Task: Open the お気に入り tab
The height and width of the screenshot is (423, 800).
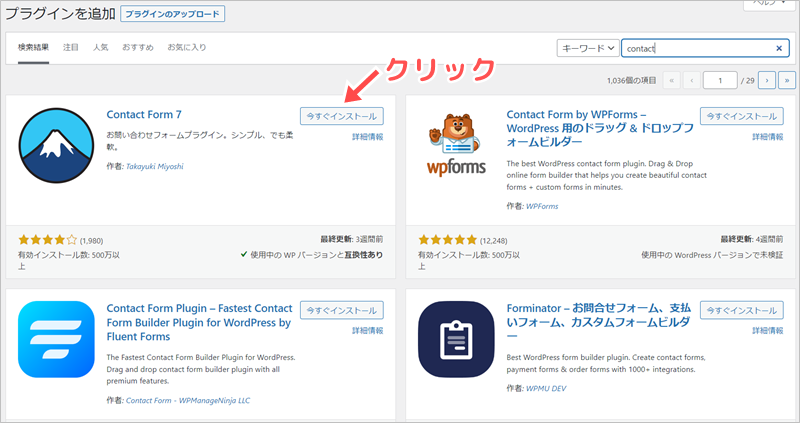Action: coord(185,47)
